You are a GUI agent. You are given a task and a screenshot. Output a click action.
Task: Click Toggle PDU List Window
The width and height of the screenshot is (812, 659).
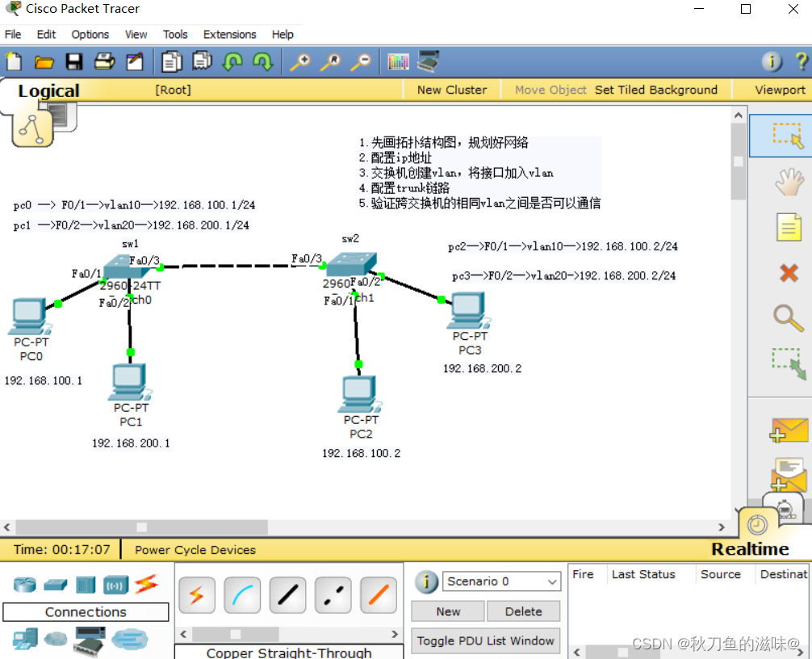pos(485,641)
